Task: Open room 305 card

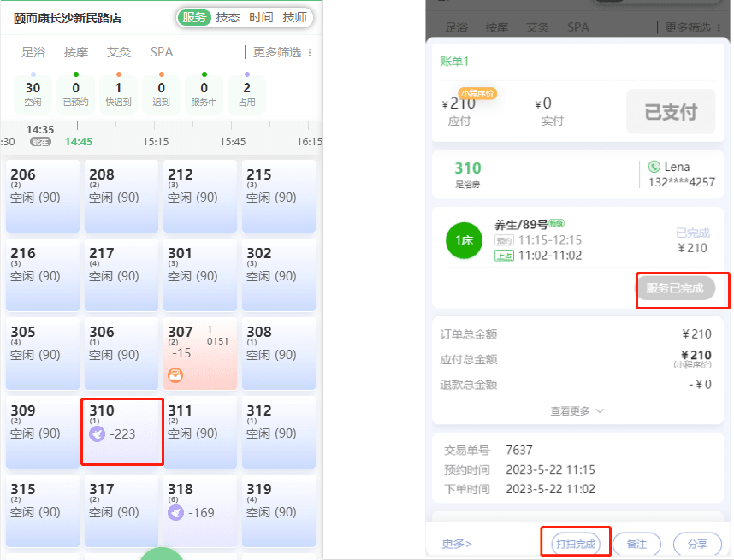Action: tap(43, 353)
